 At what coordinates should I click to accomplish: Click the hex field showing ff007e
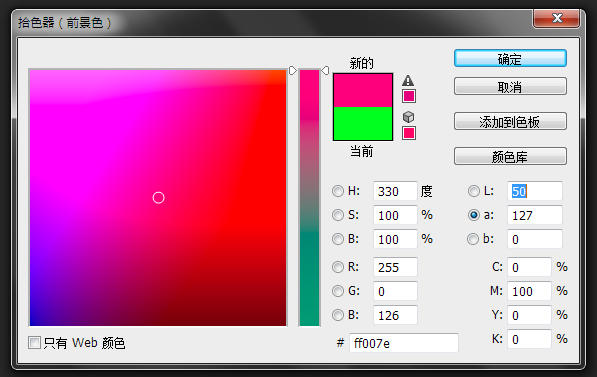click(404, 343)
